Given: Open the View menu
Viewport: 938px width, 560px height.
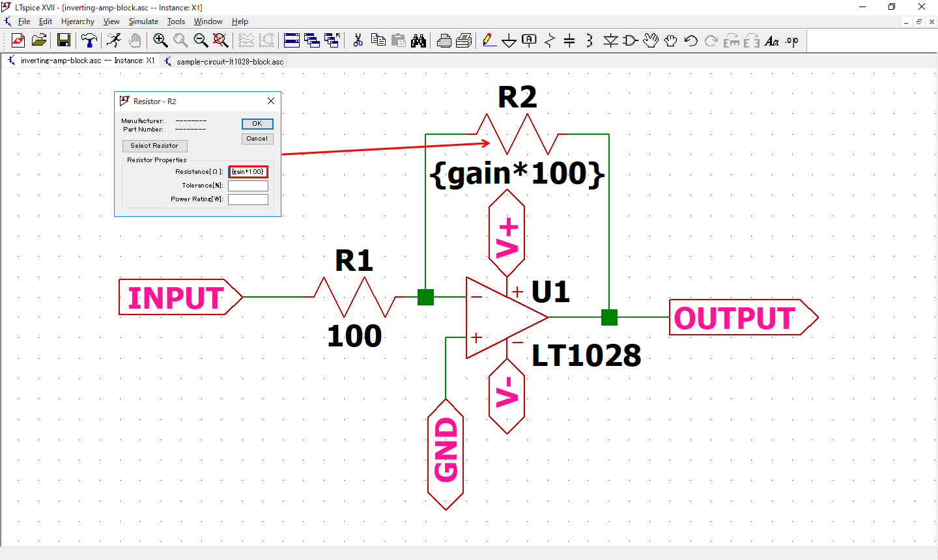Looking at the screenshot, I should click(x=111, y=21).
